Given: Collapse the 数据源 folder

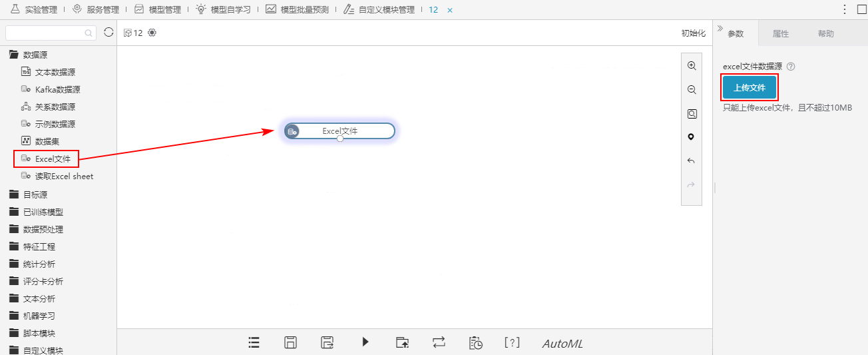Looking at the screenshot, I should pyautogui.click(x=28, y=55).
